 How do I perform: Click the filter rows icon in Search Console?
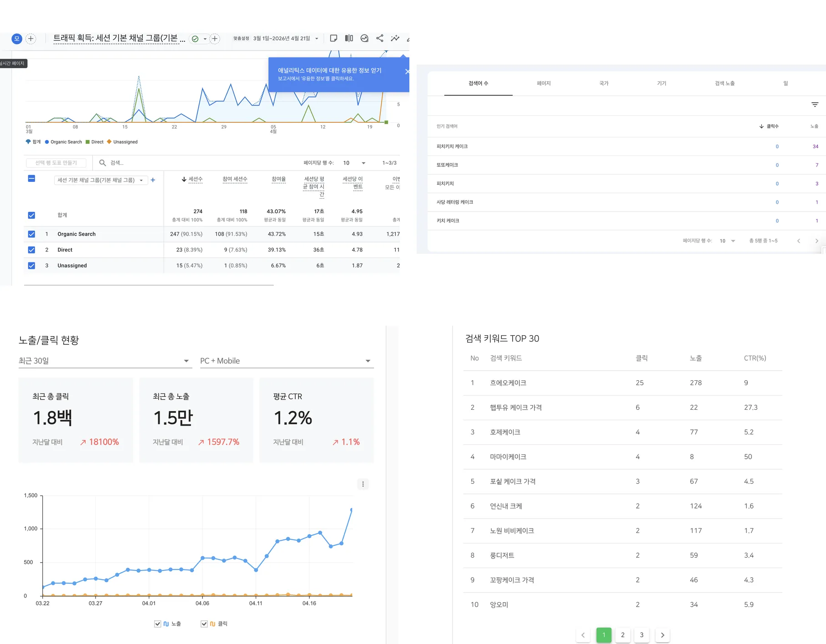click(815, 105)
